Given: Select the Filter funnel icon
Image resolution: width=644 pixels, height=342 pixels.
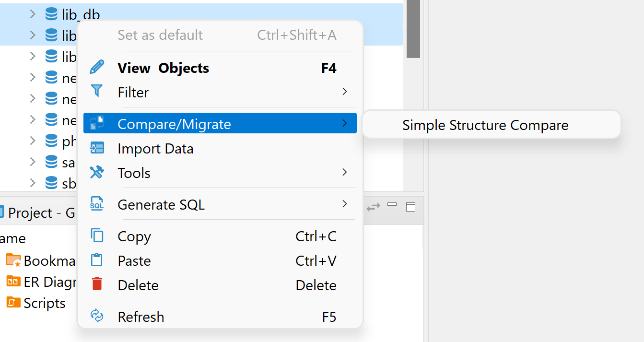Looking at the screenshot, I should (x=97, y=92).
